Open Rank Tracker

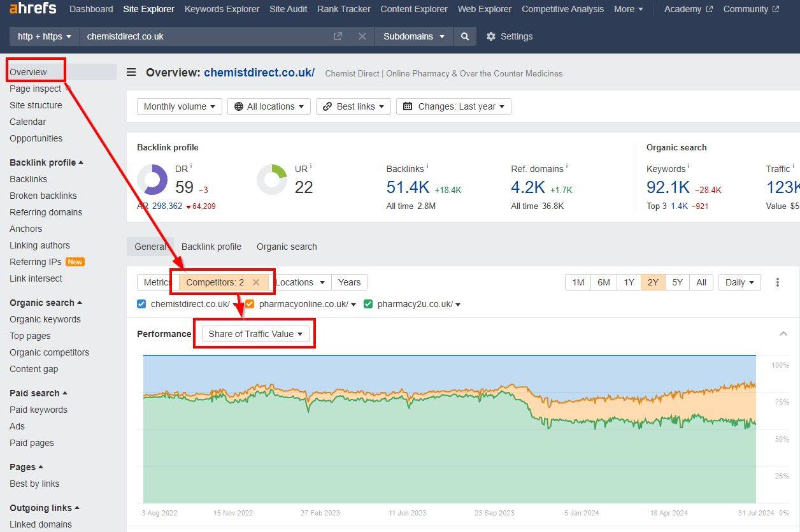pos(344,9)
